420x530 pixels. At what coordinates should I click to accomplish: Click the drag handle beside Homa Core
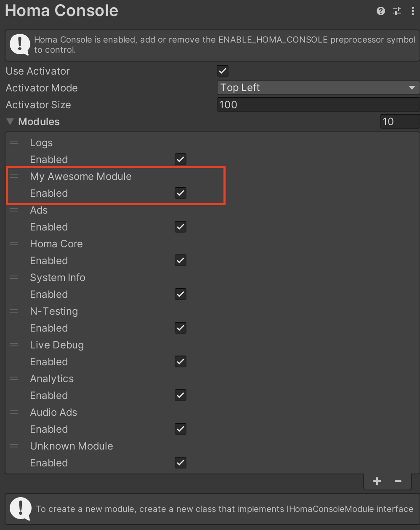[x=14, y=244]
